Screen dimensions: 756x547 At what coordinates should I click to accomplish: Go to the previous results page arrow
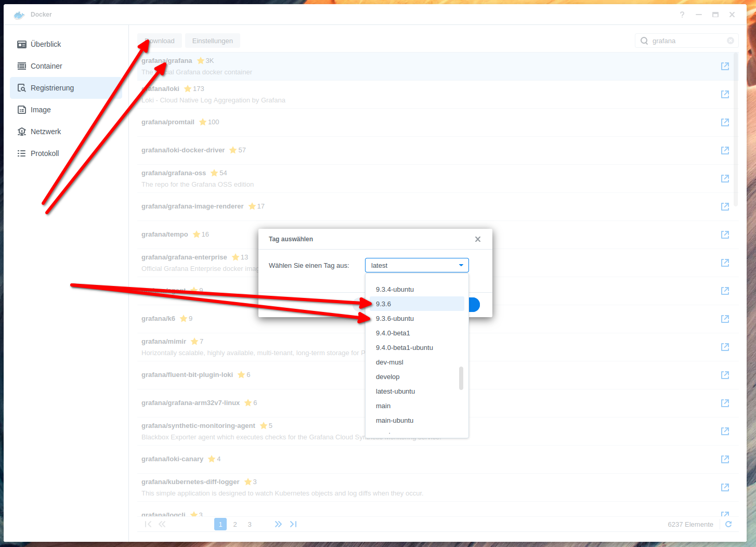tap(162, 524)
